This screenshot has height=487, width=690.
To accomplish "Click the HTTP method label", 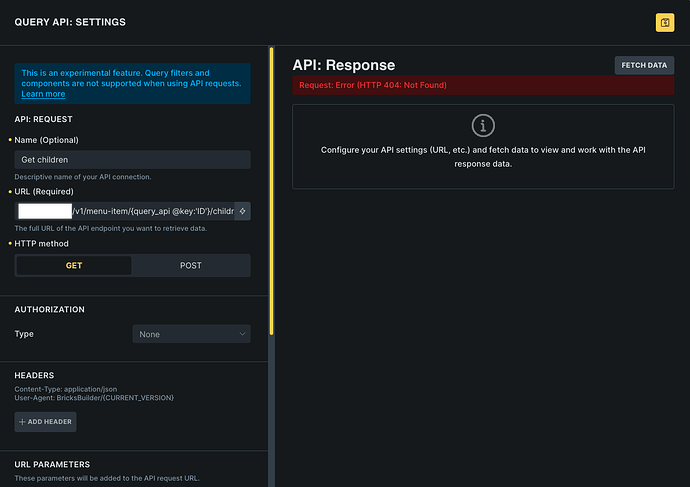I will click(41, 243).
